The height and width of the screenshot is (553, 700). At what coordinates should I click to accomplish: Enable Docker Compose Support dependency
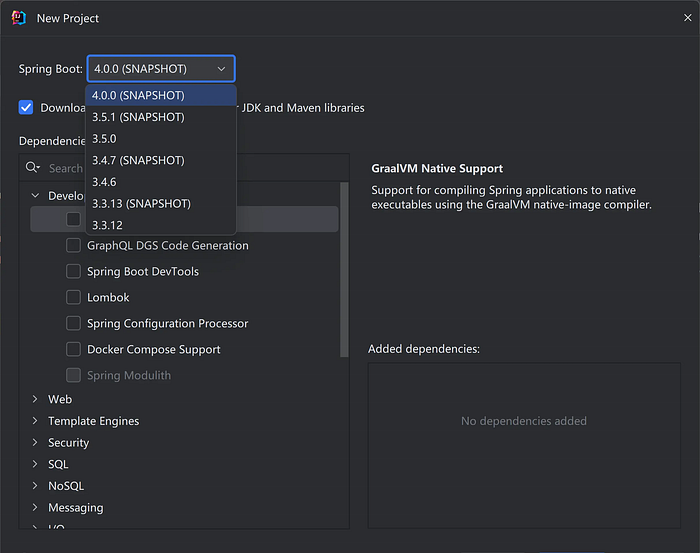(73, 349)
